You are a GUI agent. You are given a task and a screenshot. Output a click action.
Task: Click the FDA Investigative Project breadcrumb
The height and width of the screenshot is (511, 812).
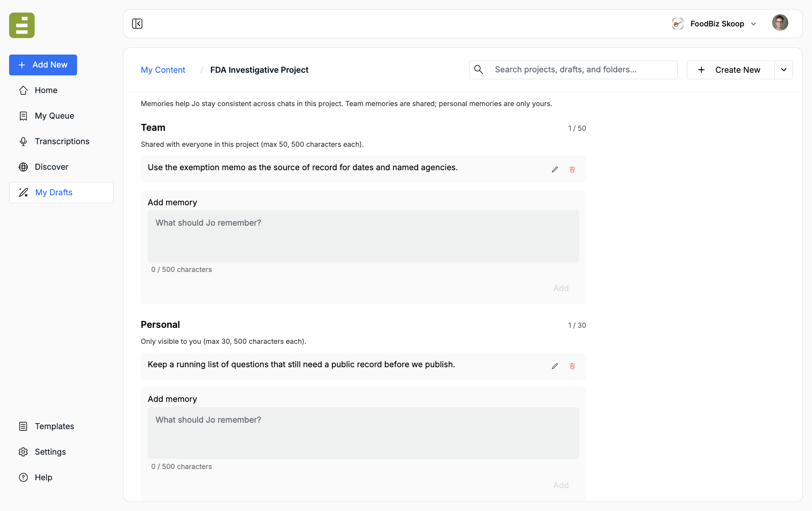pos(259,70)
